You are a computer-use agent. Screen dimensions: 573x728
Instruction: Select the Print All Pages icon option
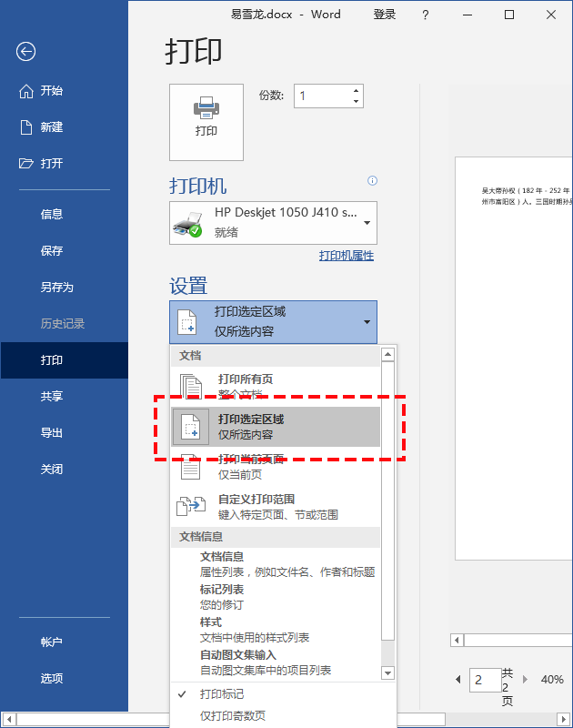pyautogui.click(x=191, y=387)
